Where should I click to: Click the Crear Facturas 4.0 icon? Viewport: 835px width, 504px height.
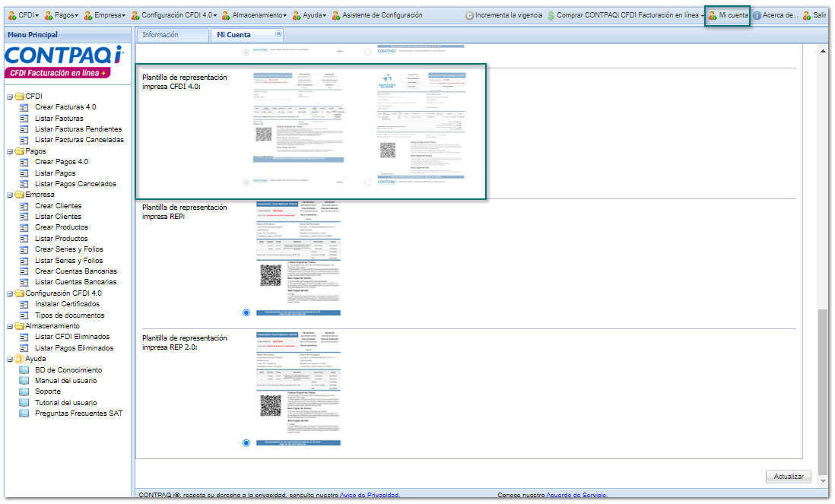click(x=24, y=107)
